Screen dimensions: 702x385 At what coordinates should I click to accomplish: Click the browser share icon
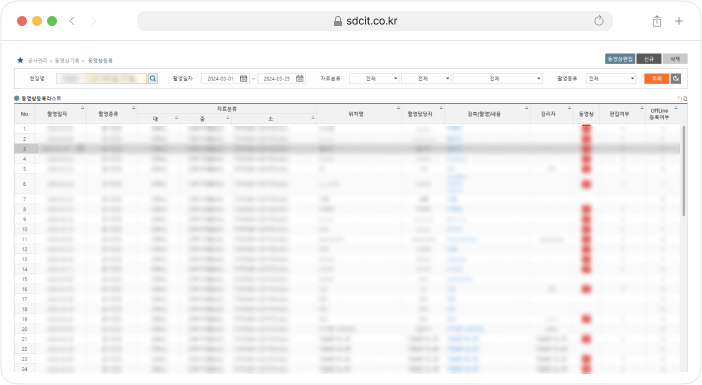(x=657, y=21)
